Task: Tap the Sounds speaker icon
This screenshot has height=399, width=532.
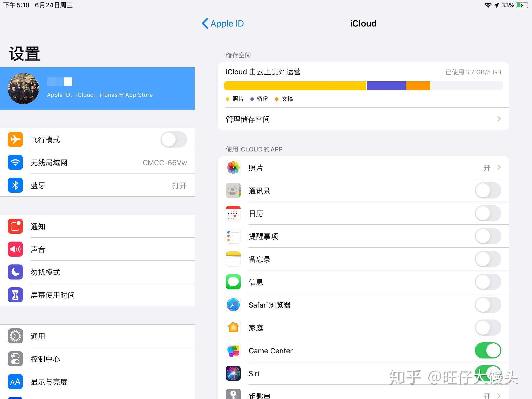Action: pos(15,249)
